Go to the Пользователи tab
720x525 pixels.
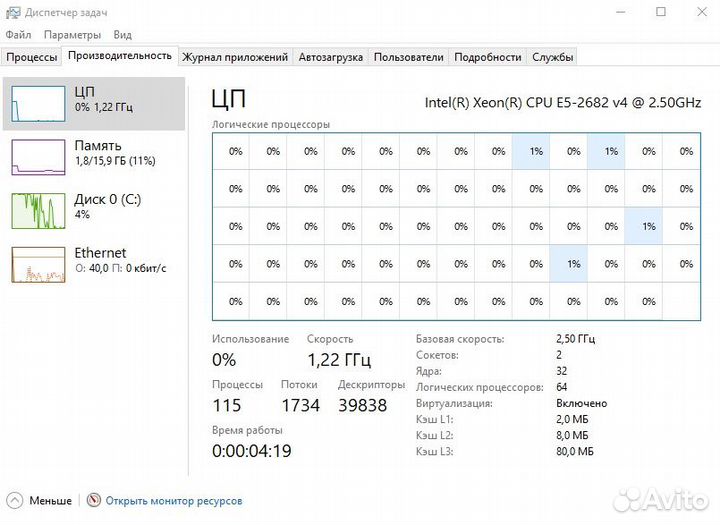coord(408,57)
